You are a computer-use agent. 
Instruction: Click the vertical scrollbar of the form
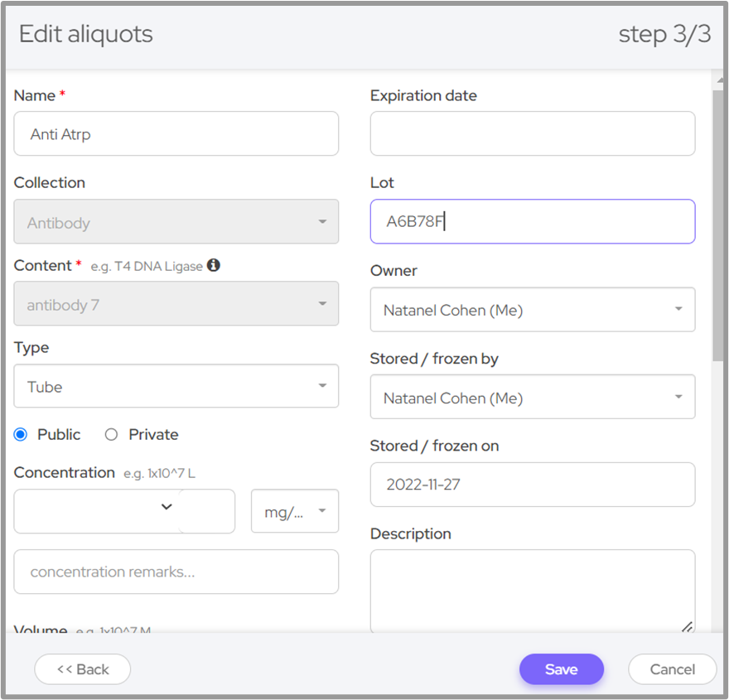[717, 224]
